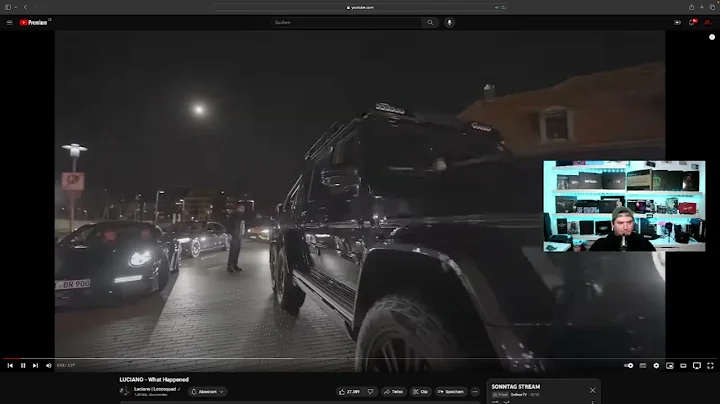Open Safari share button
Viewport: 720px width, 404px height.
(x=691, y=7)
